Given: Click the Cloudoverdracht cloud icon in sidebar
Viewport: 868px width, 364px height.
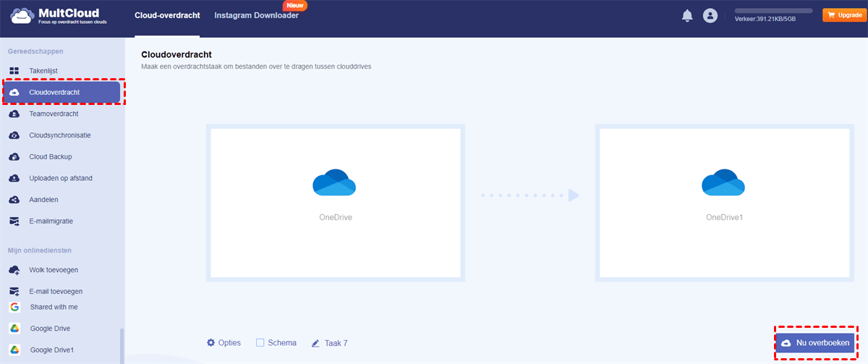Looking at the screenshot, I should point(14,92).
